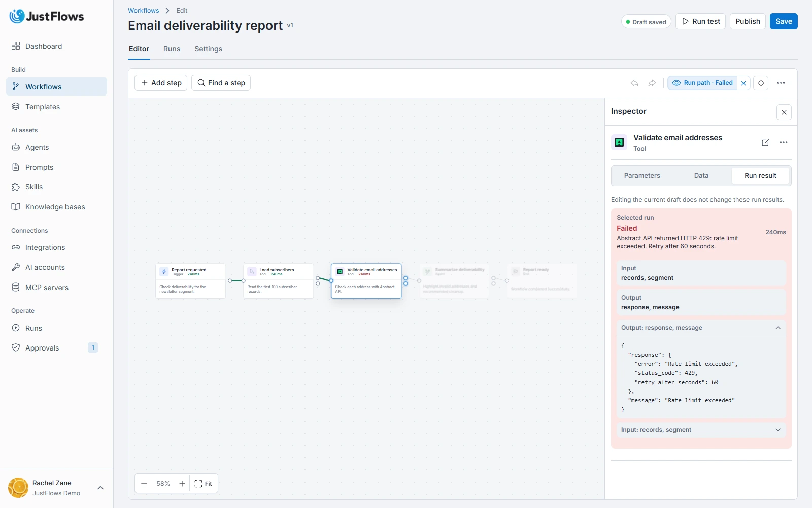The height and width of the screenshot is (508, 812).
Task: Click the Find a step button
Action: [221, 83]
